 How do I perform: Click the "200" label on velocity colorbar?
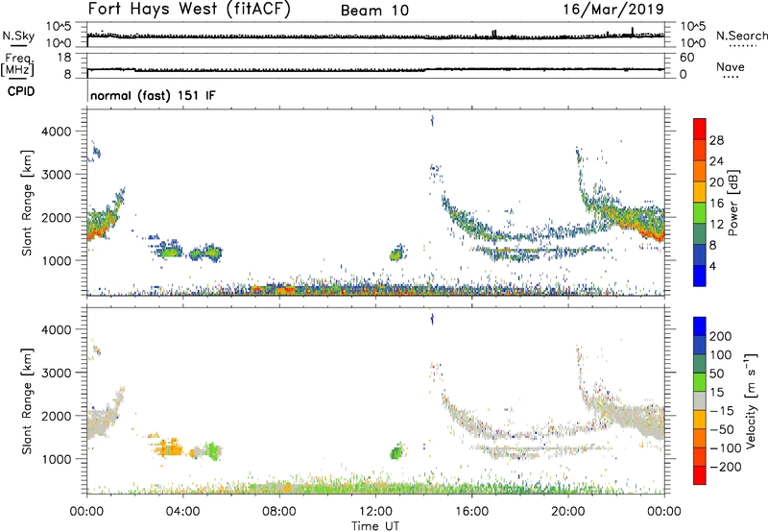click(x=721, y=336)
